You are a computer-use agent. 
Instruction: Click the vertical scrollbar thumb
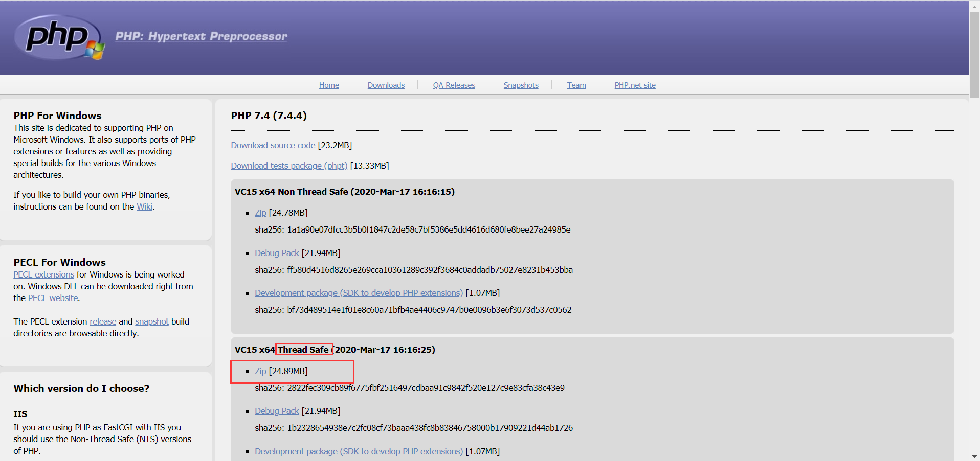pyautogui.click(x=974, y=54)
